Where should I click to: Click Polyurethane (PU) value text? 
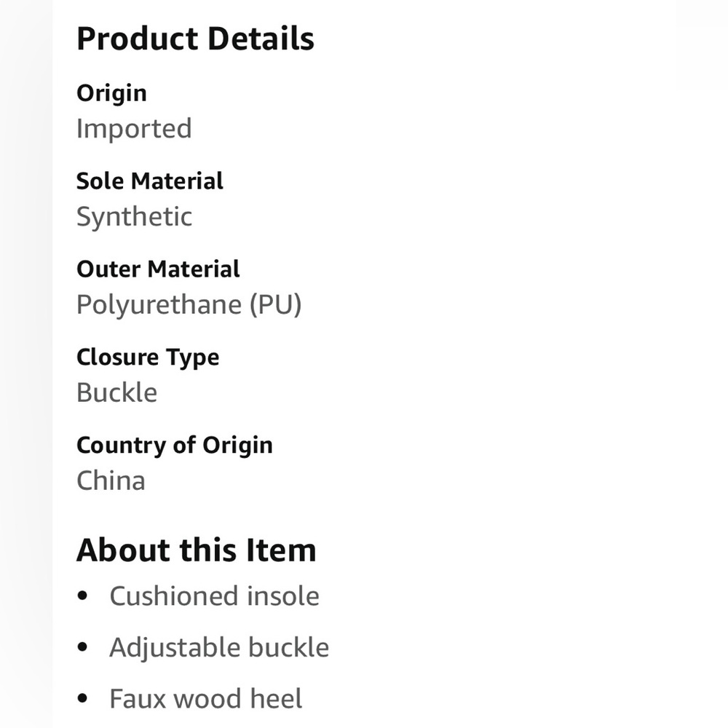pyautogui.click(x=189, y=305)
